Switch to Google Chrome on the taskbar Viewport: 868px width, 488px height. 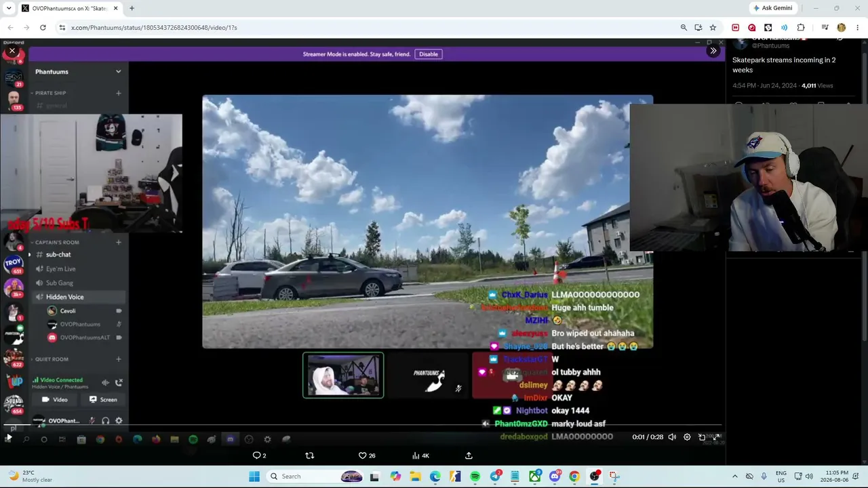click(x=575, y=476)
